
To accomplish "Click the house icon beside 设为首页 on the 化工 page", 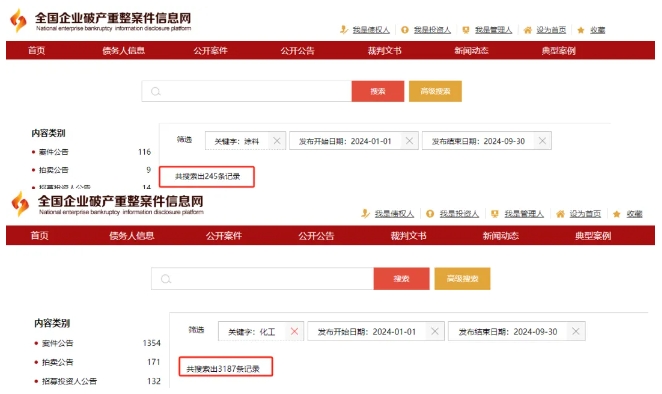I will (560, 214).
